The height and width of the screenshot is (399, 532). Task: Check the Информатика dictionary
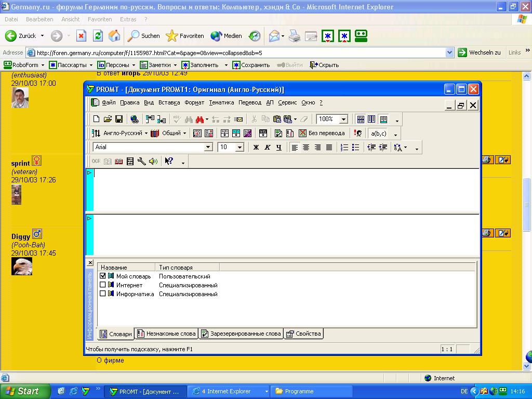(102, 294)
